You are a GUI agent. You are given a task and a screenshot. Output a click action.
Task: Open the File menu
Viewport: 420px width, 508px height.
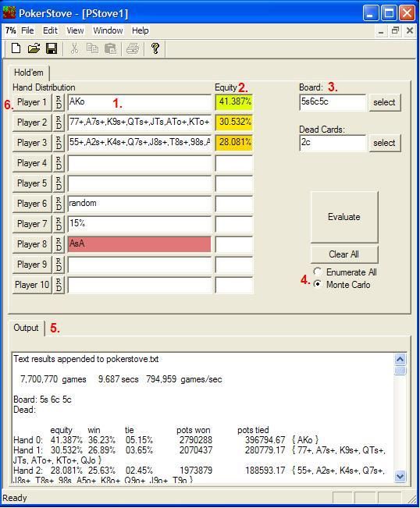point(27,30)
